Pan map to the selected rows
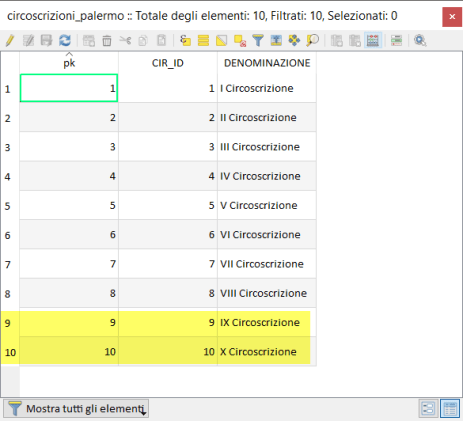463x421 pixels. pos(294,41)
